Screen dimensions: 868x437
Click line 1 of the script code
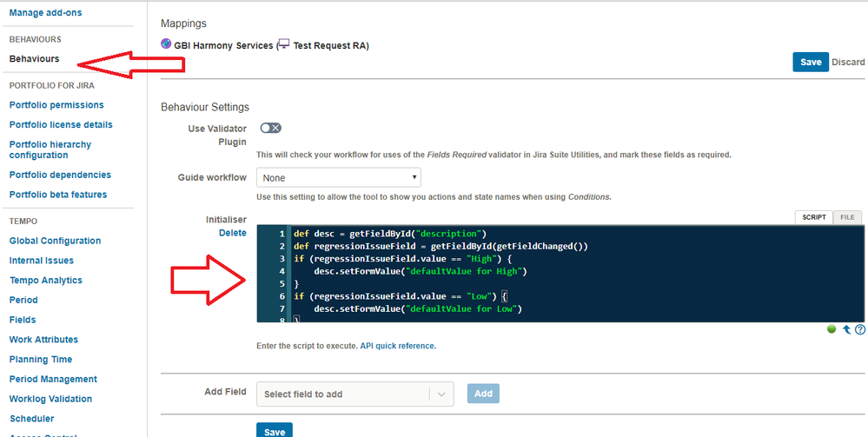pyautogui.click(x=389, y=234)
